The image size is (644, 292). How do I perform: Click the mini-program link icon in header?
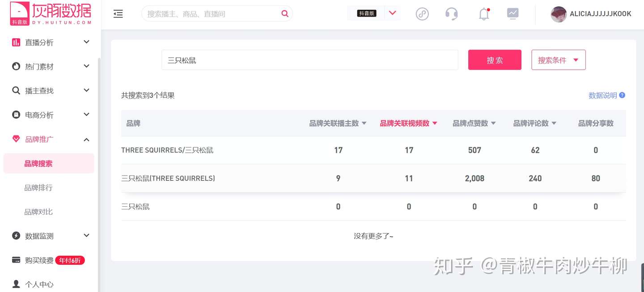(422, 14)
